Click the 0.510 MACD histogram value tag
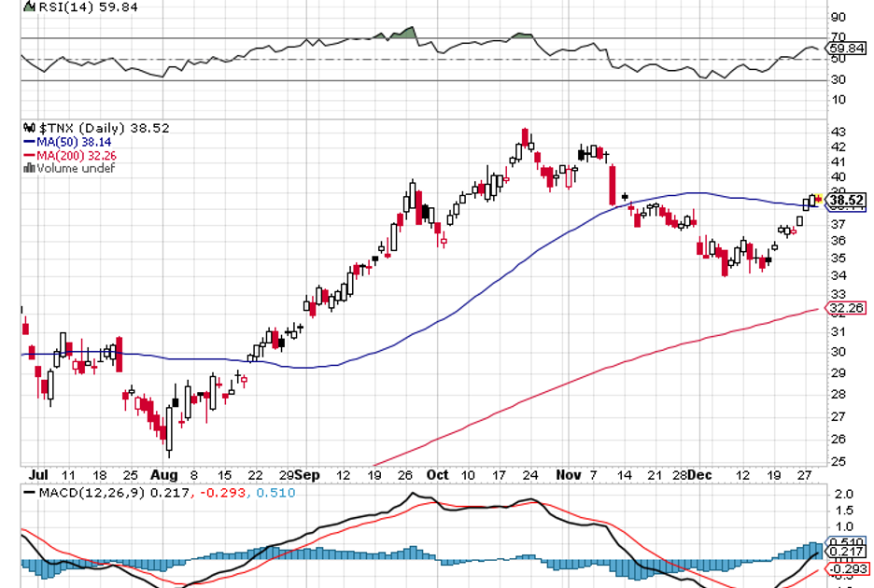Image resolution: width=874 pixels, height=588 pixels. coord(846,541)
